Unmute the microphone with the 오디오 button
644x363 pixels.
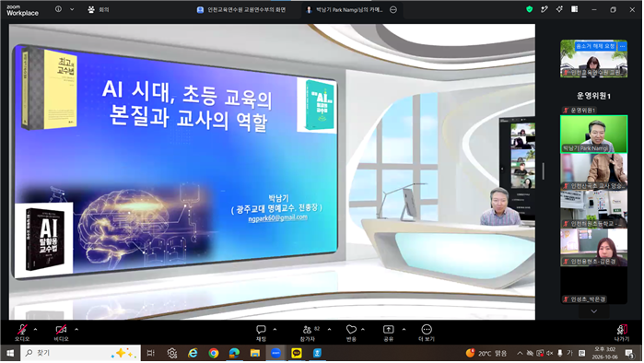pyautogui.click(x=22, y=333)
